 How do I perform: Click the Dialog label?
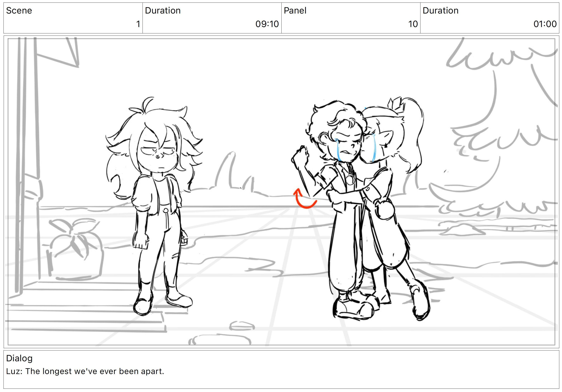click(19, 358)
